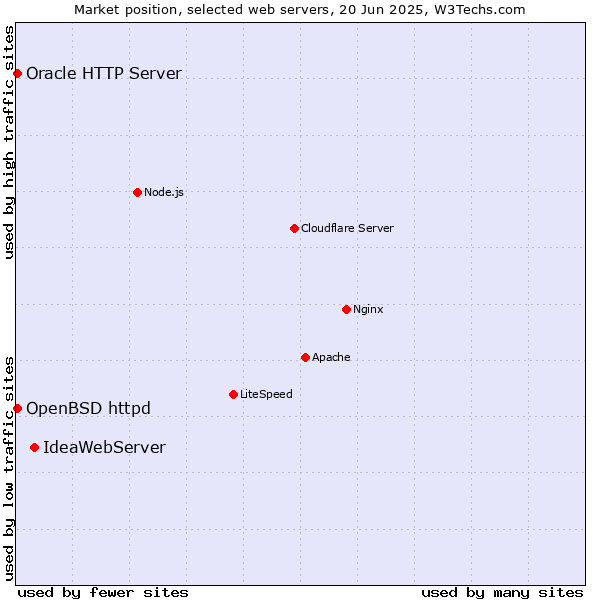Screen dimensions: 600x600
Task: Click the 'Nginx' label text
Action: click(x=368, y=310)
